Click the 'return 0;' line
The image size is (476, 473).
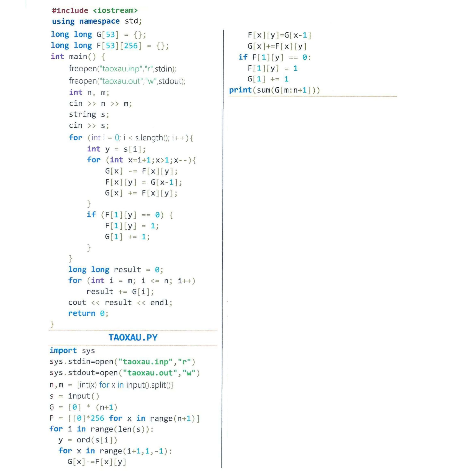[89, 314]
